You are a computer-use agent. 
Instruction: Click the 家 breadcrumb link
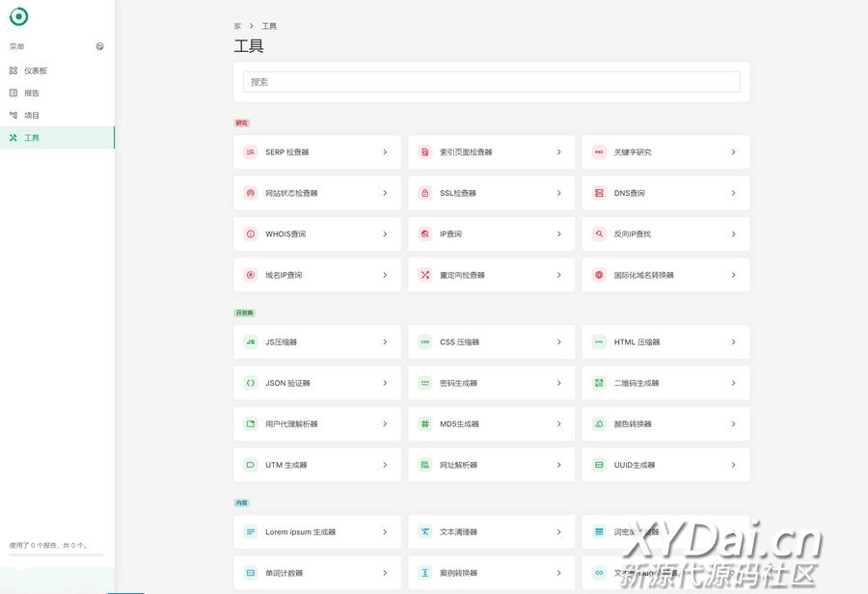[x=237, y=26]
